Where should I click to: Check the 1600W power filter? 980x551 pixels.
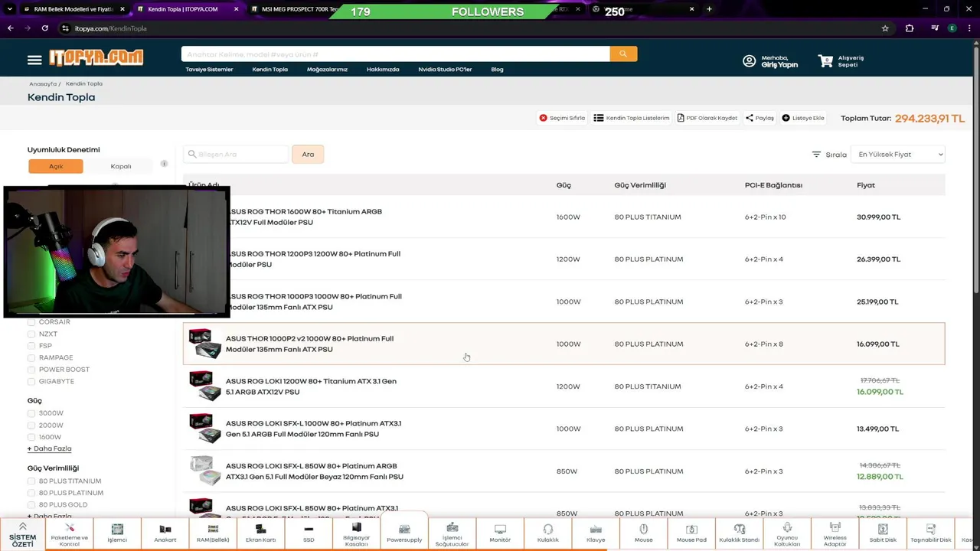point(31,437)
